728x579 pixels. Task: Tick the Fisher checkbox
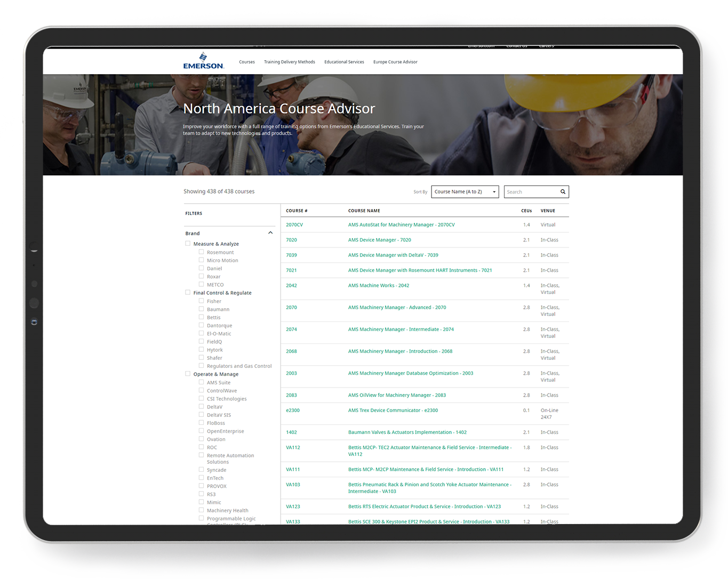point(201,301)
